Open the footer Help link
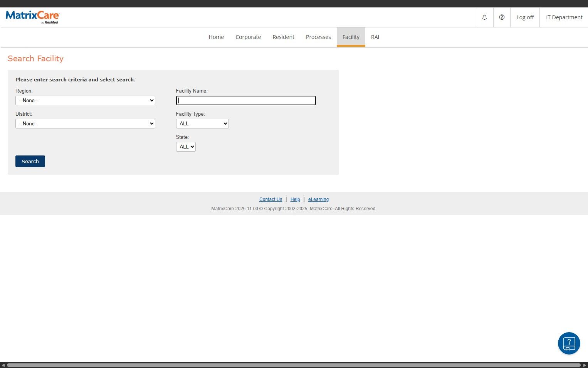 coord(295,199)
